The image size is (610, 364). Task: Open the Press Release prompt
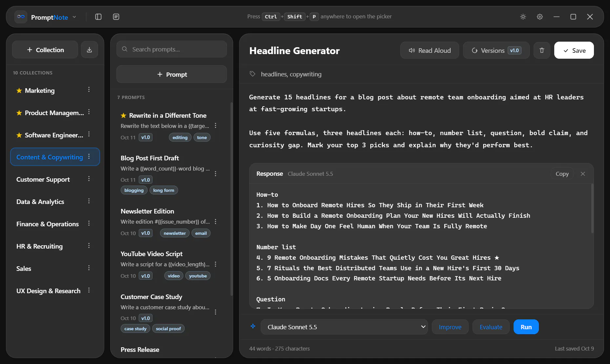coord(140,350)
